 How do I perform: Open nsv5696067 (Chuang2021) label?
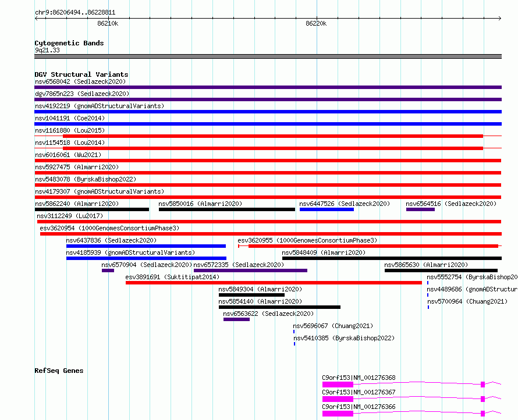coord(333,326)
